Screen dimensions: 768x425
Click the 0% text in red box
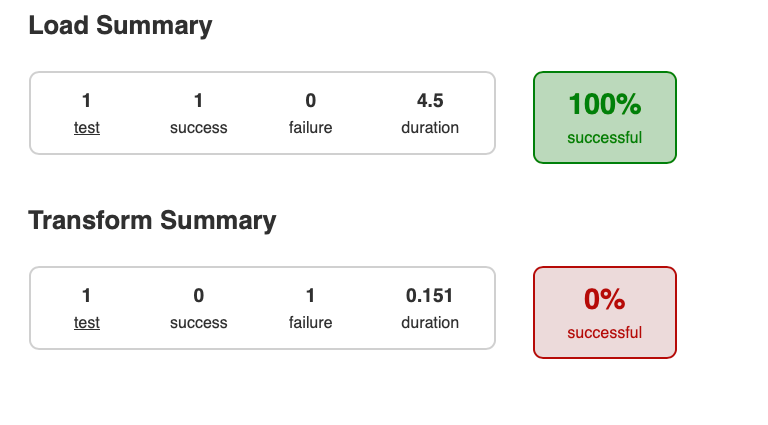click(x=604, y=299)
